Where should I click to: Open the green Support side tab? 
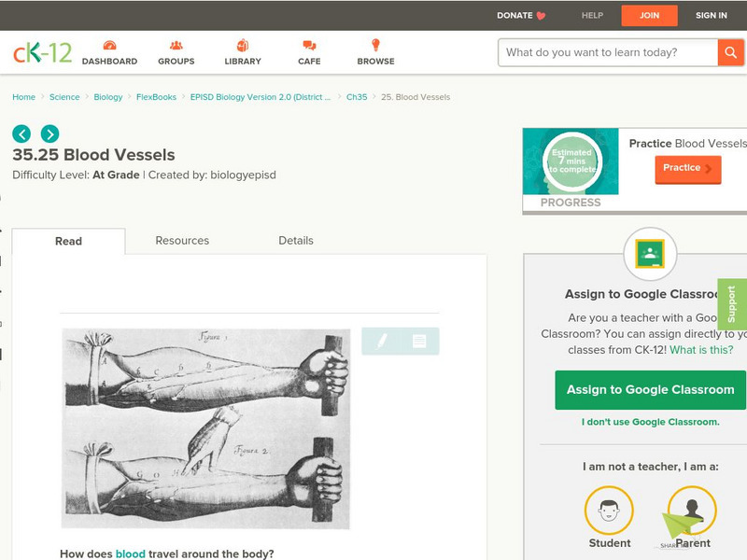tap(732, 304)
